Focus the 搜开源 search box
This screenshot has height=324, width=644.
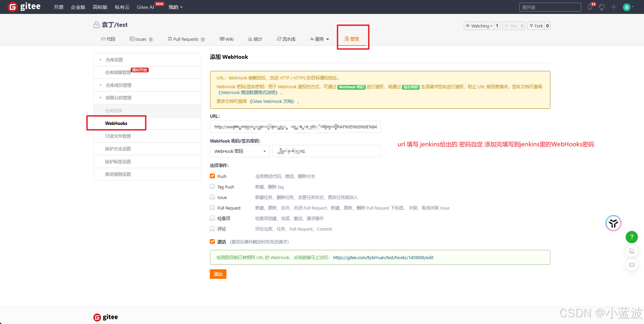click(550, 7)
